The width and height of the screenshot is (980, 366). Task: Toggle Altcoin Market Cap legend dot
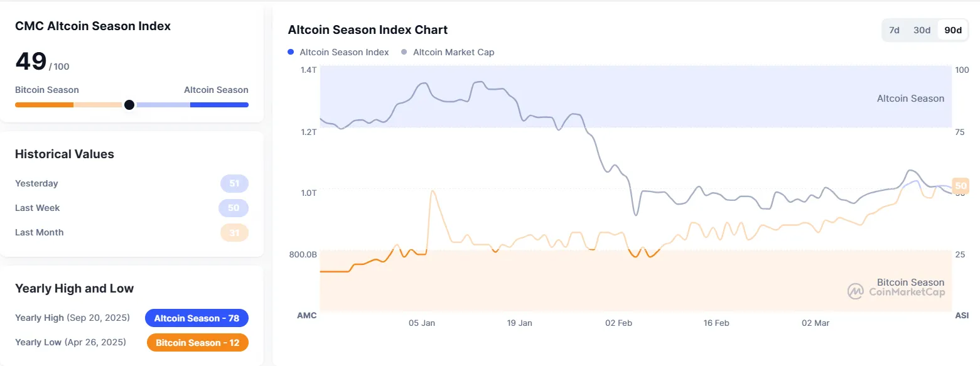click(x=404, y=52)
